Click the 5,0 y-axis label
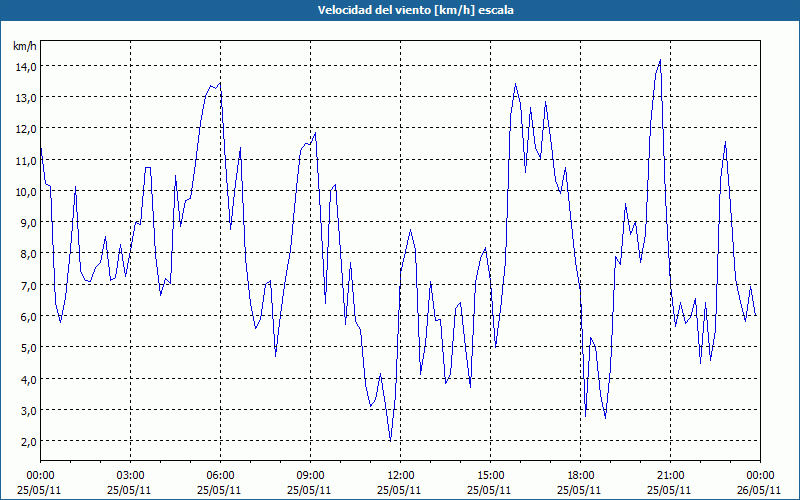Viewport: 800px width, 500px height. pos(28,347)
